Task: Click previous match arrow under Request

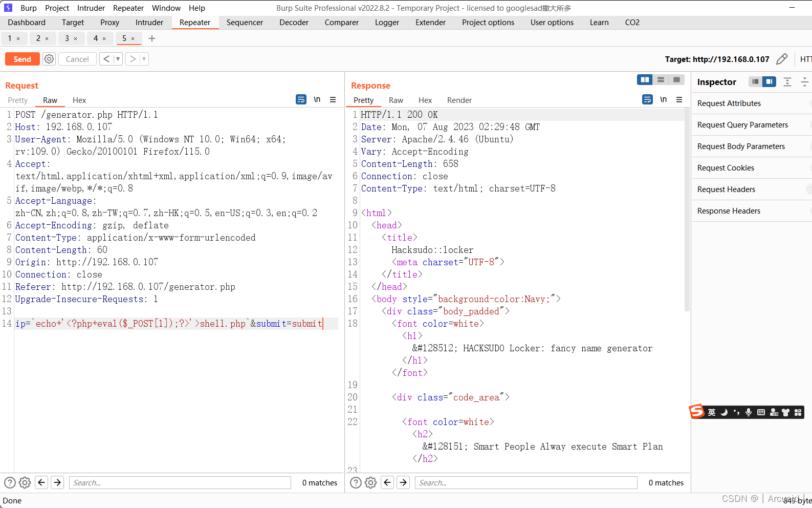Action: coord(42,482)
